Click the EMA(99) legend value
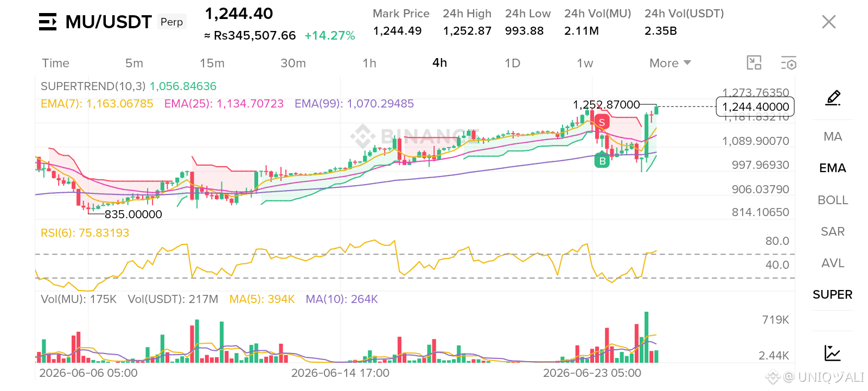The height and width of the screenshot is (391, 868). pos(354,104)
